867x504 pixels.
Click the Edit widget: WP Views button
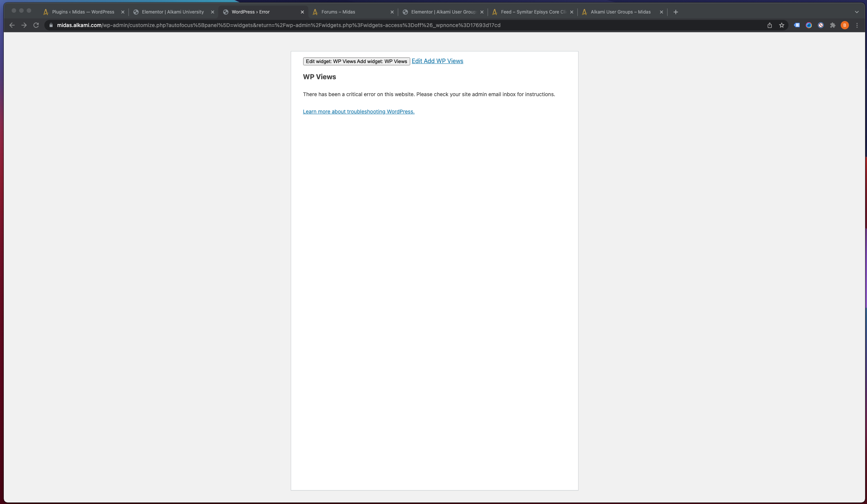tap(356, 61)
